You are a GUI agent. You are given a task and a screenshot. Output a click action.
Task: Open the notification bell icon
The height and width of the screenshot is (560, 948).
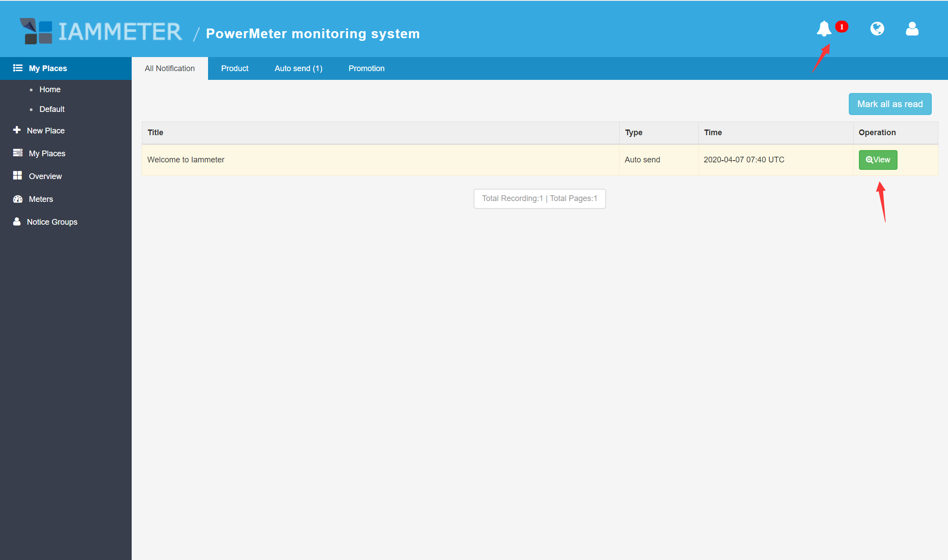pos(824,29)
